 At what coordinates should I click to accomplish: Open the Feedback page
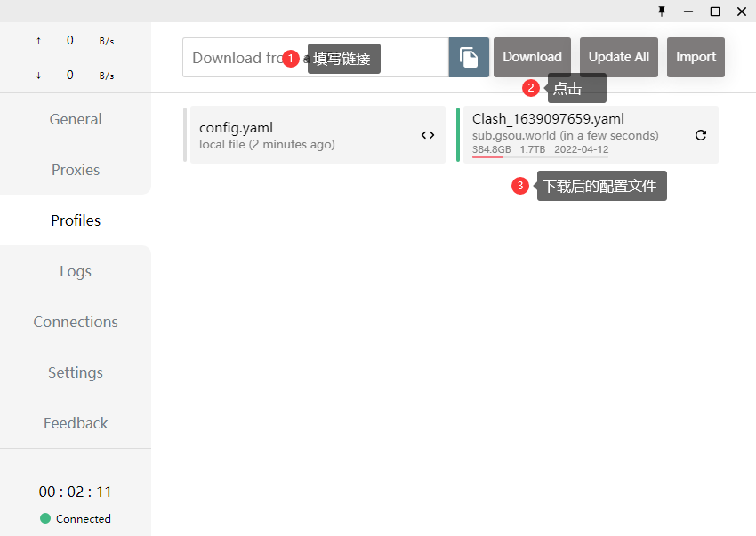(76, 423)
